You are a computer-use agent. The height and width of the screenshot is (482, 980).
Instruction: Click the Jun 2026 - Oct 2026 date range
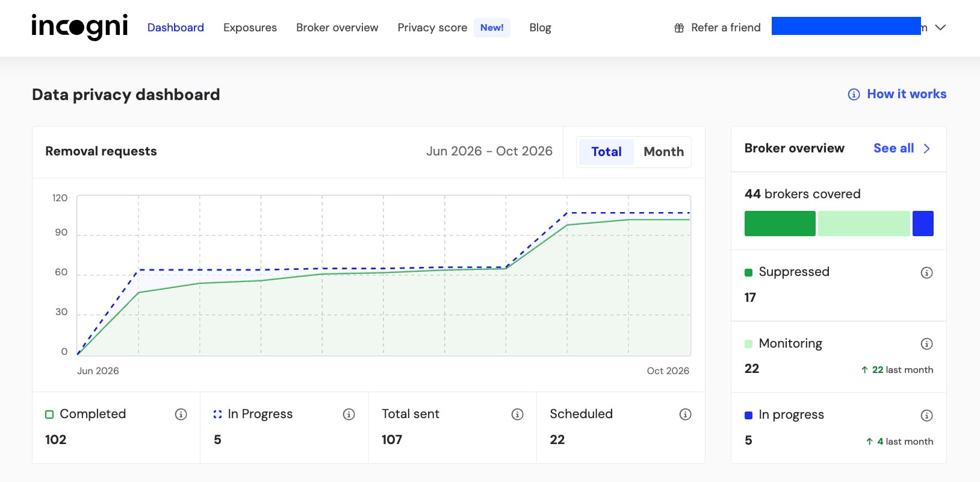[x=489, y=151]
